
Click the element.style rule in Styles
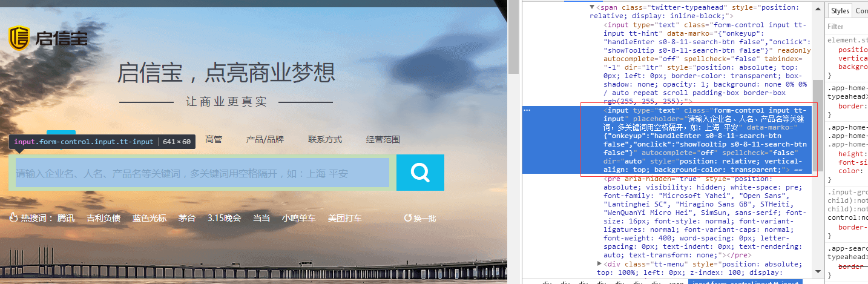[847, 41]
